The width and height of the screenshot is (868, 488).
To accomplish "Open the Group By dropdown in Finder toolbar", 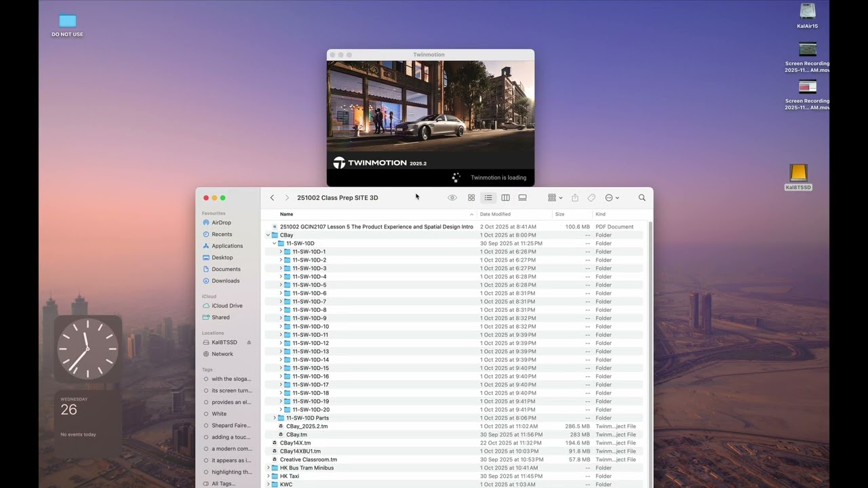I will 555,198.
